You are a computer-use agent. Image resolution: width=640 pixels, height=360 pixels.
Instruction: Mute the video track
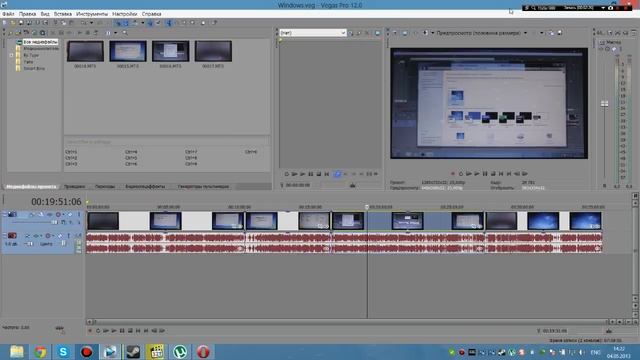[x=70, y=214]
